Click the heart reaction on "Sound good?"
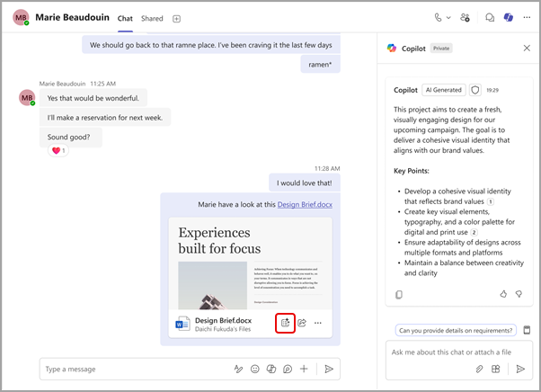This screenshot has width=541, height=392. [58, 151]
